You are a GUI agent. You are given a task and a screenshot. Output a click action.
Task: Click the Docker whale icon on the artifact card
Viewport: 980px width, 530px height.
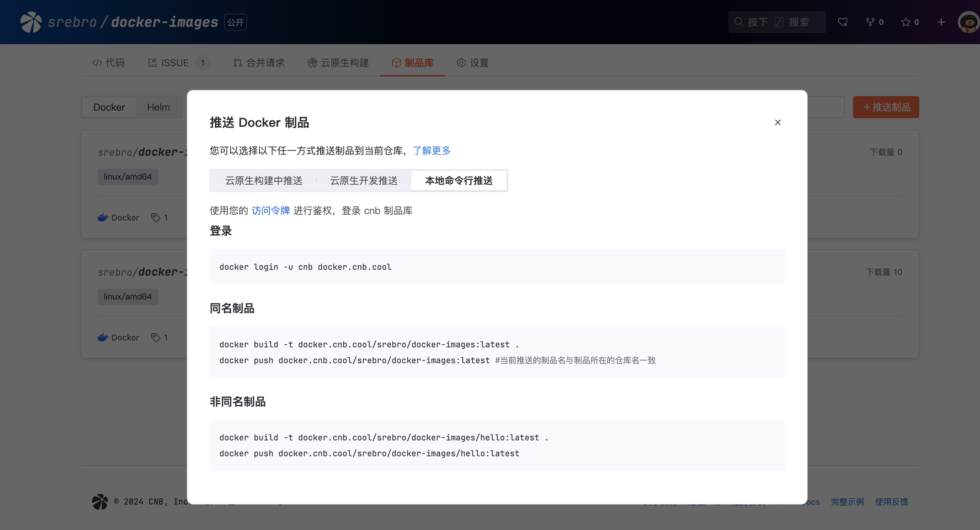102,217
